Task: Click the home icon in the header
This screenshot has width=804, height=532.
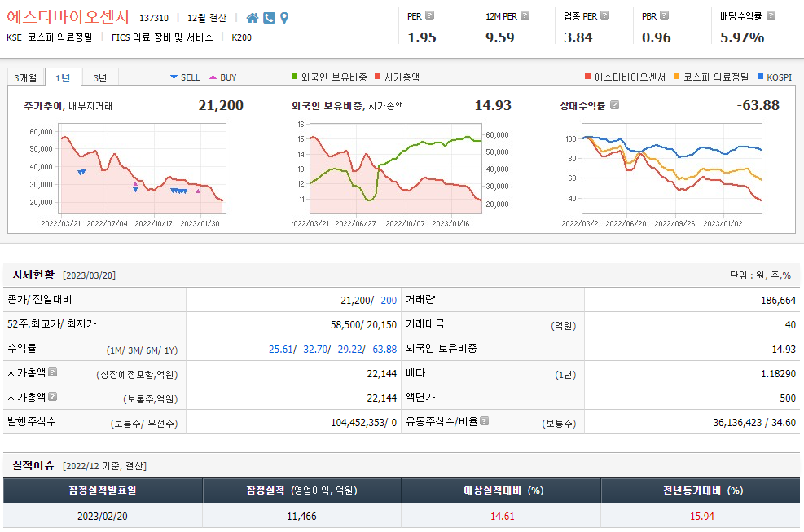Action: click(253, 17)
